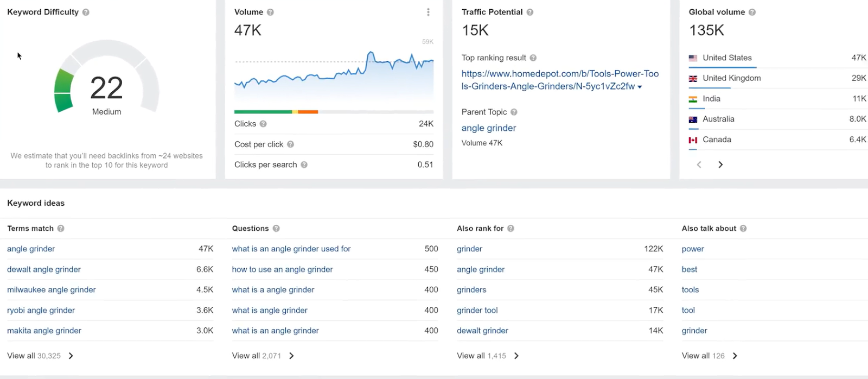Click the Australia 8.0K volume row
The height and width of the screenshot is (379, 868).
point(777,119)
